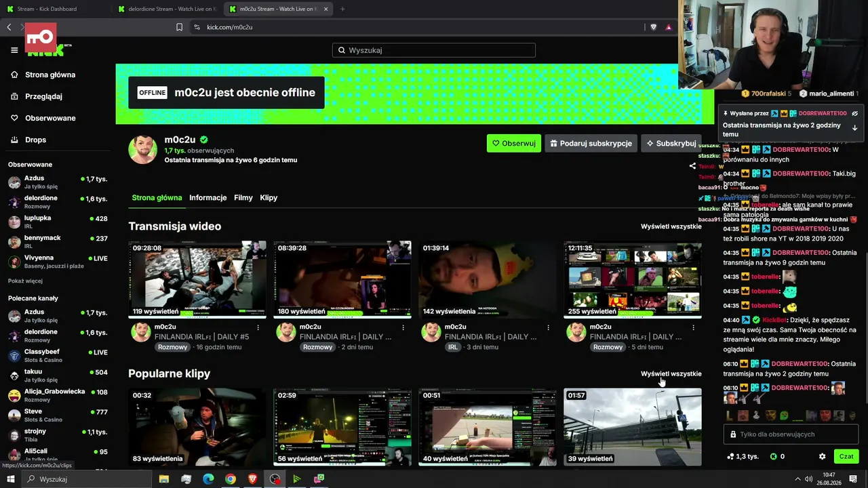Select the Strona główna channel tab
The image size is (868, 488).
157,198
